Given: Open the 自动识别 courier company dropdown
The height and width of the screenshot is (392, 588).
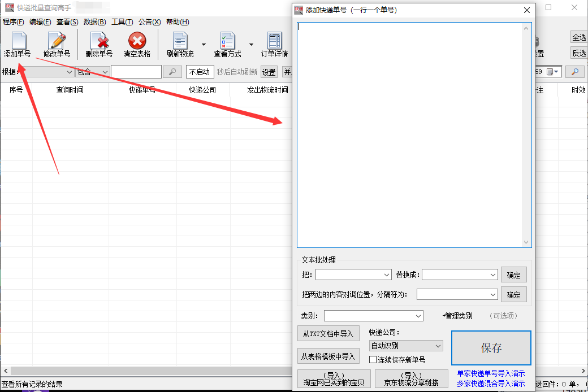Looking at the screenshot, I should [405, 346].
